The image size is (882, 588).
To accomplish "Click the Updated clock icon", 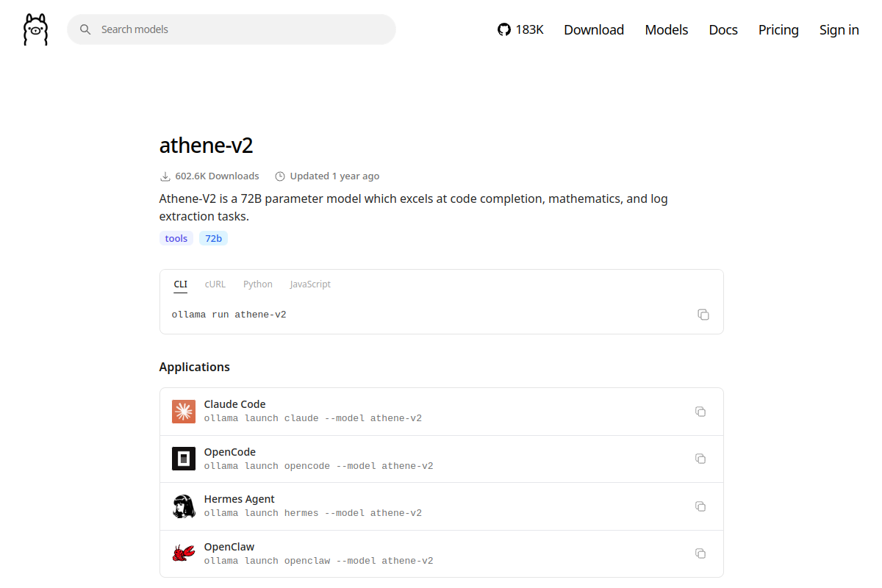I will click(x=280, y=176).
